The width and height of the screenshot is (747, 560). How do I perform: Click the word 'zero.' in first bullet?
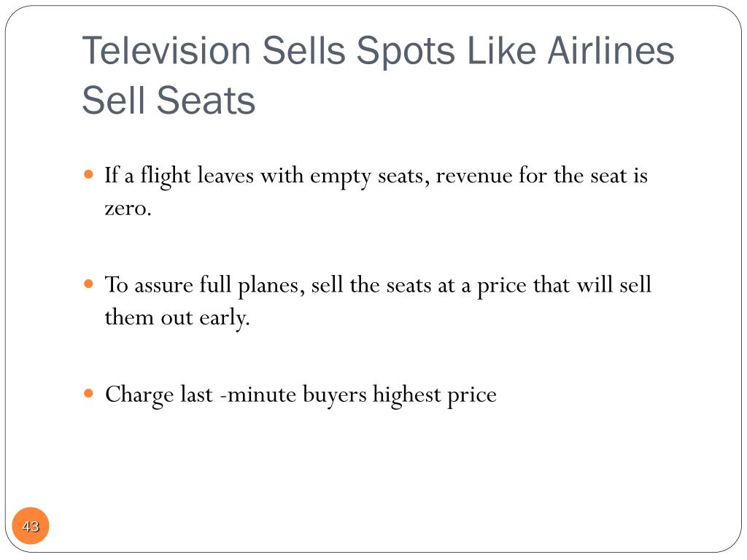pos(128,208)
